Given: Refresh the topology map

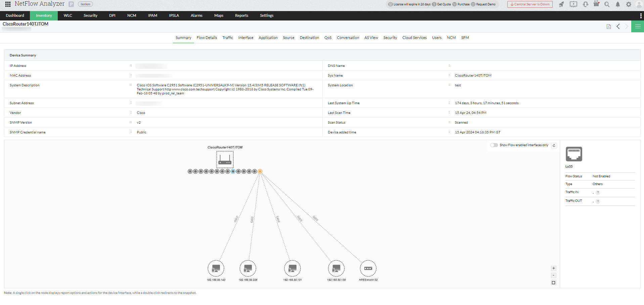Looking at the screenshot, I should tap(554, 145).
